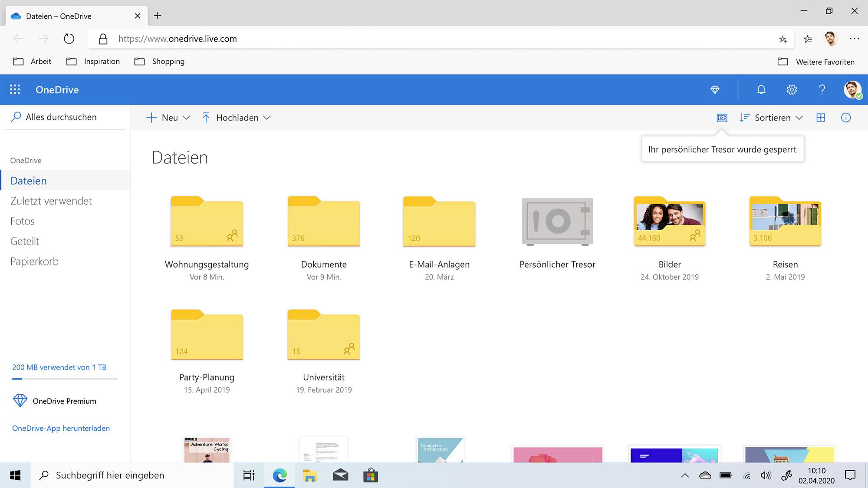This screenshot has height=488, width=868.
Task: Open the Papierkorb section
Action: 34,261
